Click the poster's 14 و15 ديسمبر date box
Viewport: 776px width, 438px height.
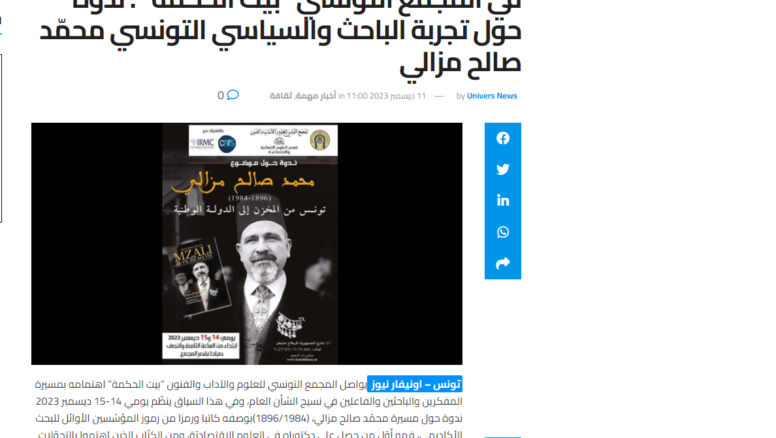pyautogui.click(x=201, y=345)
